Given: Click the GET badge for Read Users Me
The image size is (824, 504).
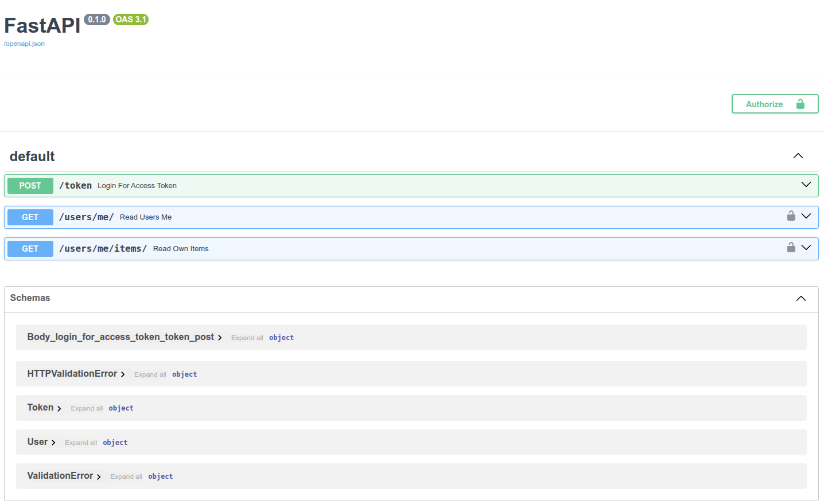Looking at the screenshot, I should pyautogui.click(x=30, y=217).
